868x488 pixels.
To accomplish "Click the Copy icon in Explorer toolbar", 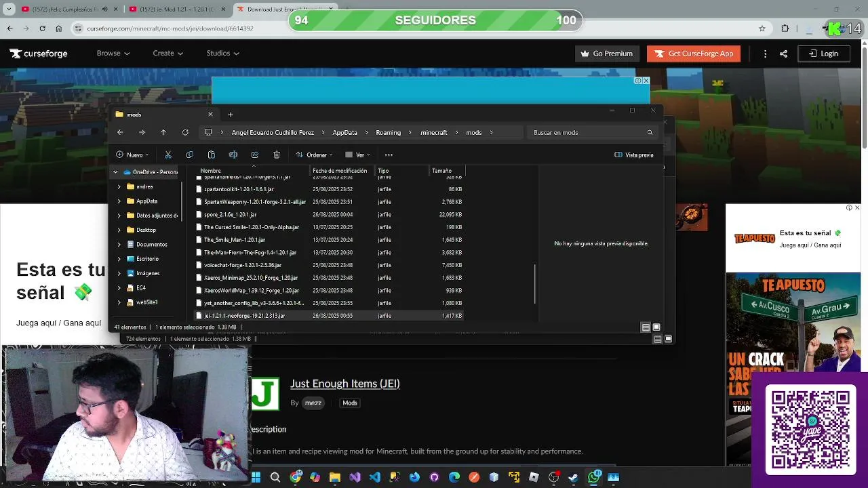I will [x=190, y=155].
